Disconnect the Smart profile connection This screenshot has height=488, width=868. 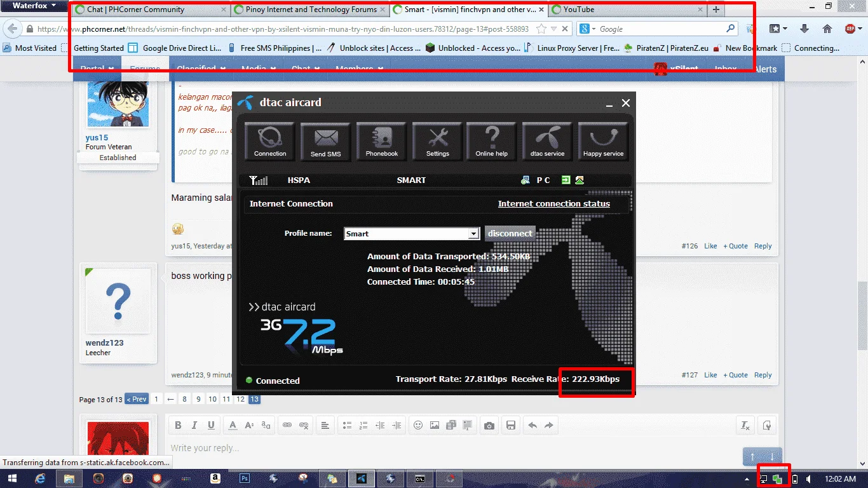pyautogui.click(x=510, y=233)
